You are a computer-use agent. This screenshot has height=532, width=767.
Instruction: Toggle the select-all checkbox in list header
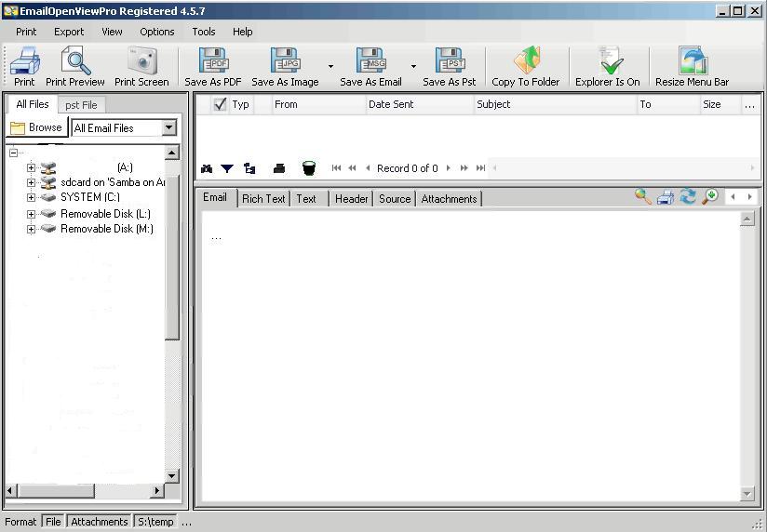click(220, 103)
